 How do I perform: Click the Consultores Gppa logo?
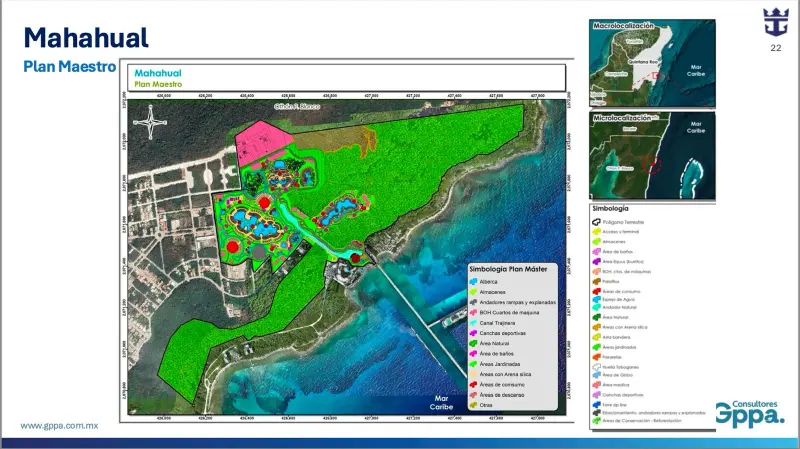748,412
